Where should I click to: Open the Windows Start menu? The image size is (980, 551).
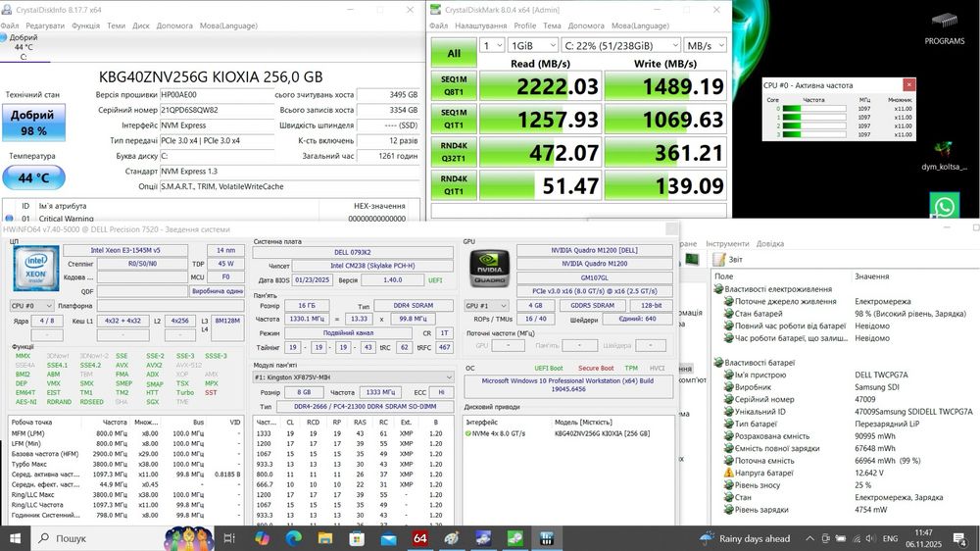coord(15,538)
